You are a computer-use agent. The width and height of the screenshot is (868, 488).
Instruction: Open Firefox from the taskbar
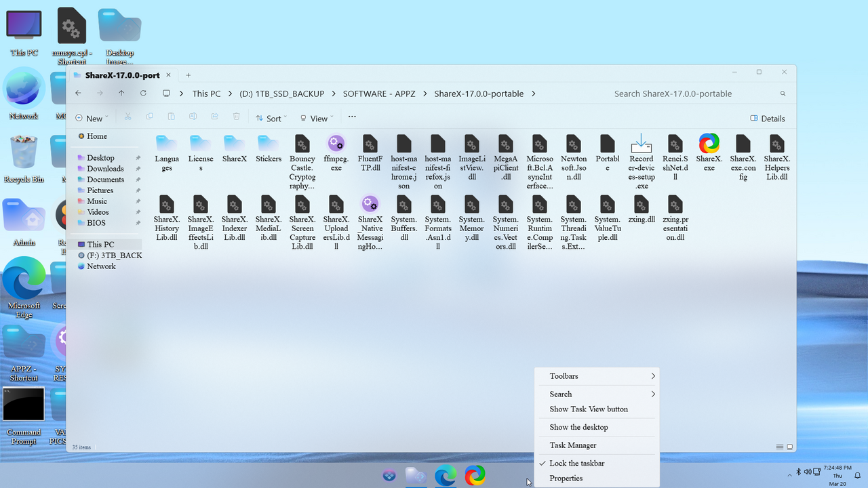(475, 475)
